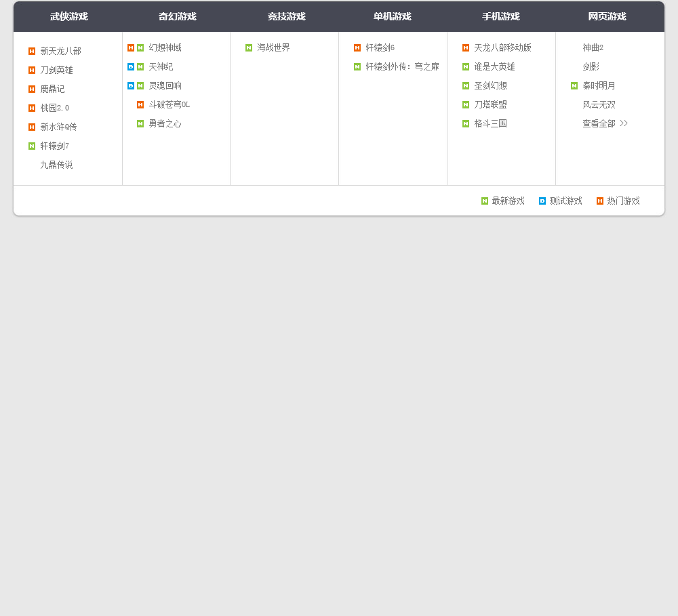The image size is (678, 616).
Task: Open the 天神纪 game link
Action: pos(161,66)
